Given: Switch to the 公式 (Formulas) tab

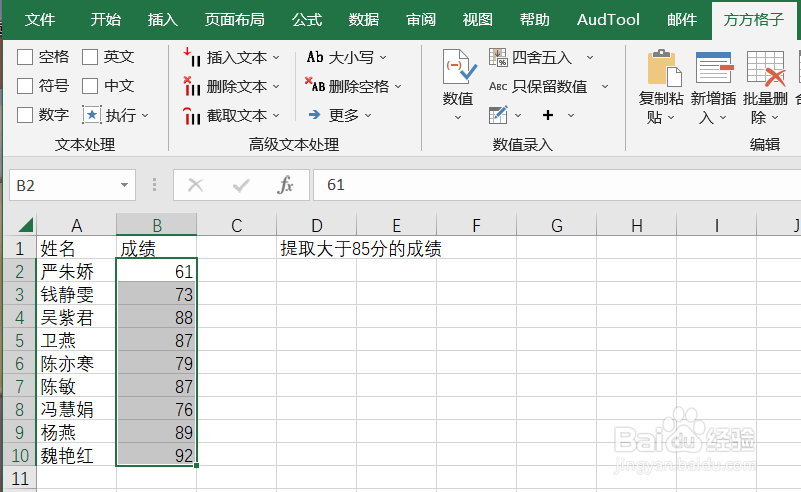Looking at the screenshot, I should (307, 20).
